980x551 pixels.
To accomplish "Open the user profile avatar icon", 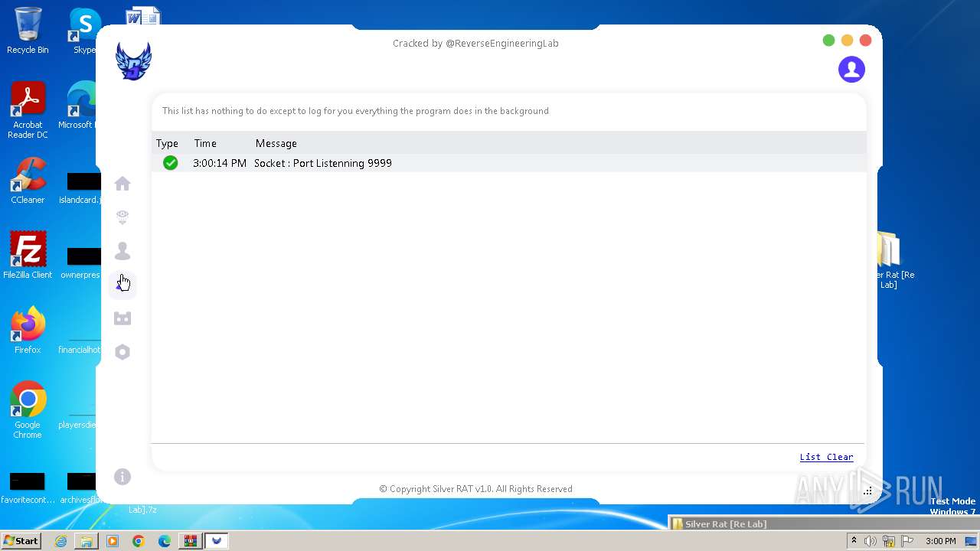I will (851, 70).
